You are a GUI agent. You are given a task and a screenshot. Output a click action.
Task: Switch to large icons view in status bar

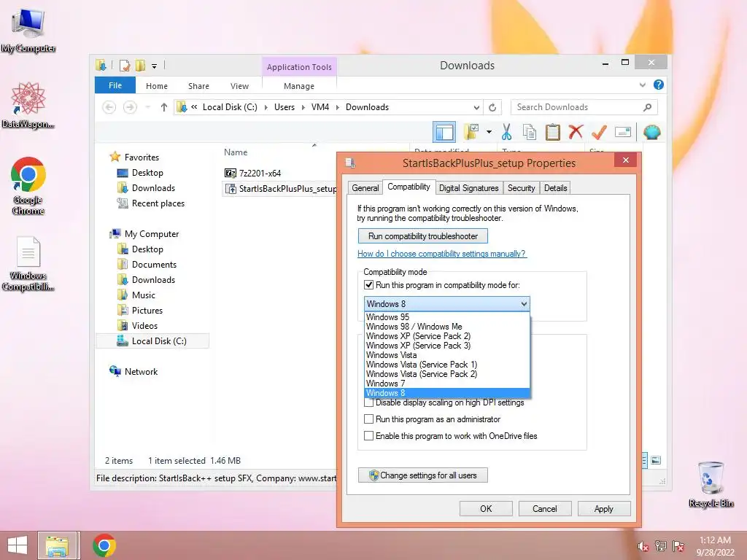coord(656,460)
